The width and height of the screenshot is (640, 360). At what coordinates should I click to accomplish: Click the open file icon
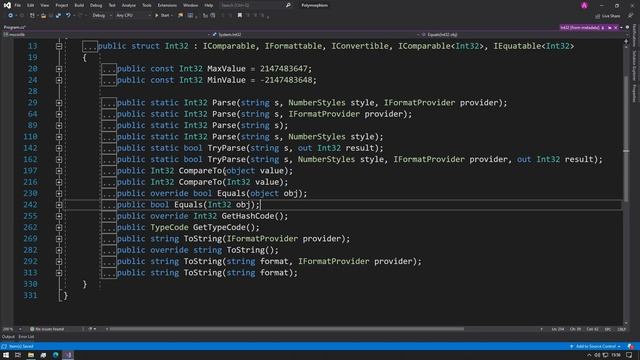[43, 16]
